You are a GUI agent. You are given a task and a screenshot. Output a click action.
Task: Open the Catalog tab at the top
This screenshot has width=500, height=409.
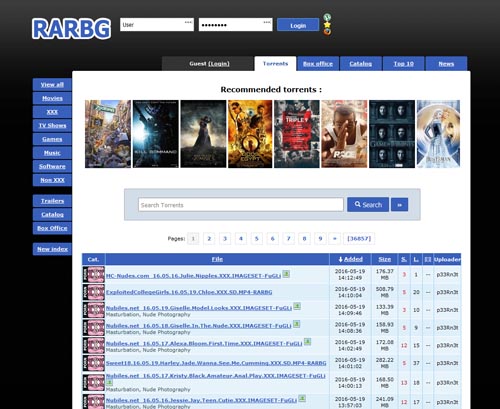[x=361, y=64]
